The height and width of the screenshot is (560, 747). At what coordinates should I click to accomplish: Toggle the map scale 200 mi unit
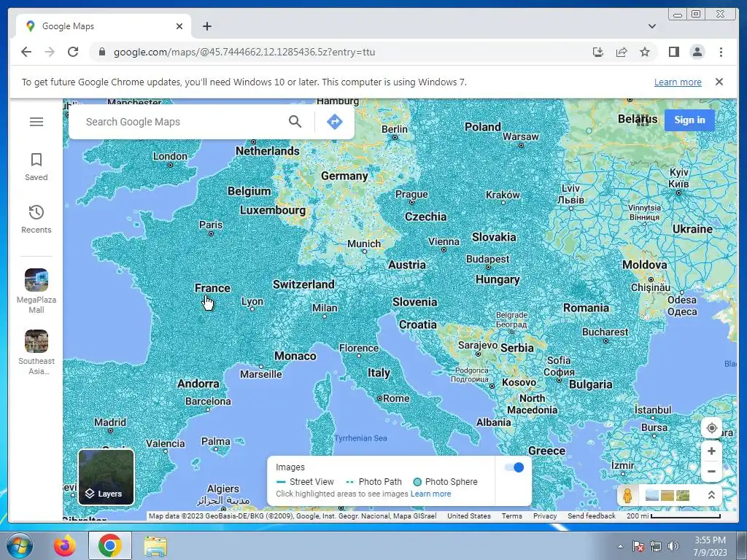[673, 516]
